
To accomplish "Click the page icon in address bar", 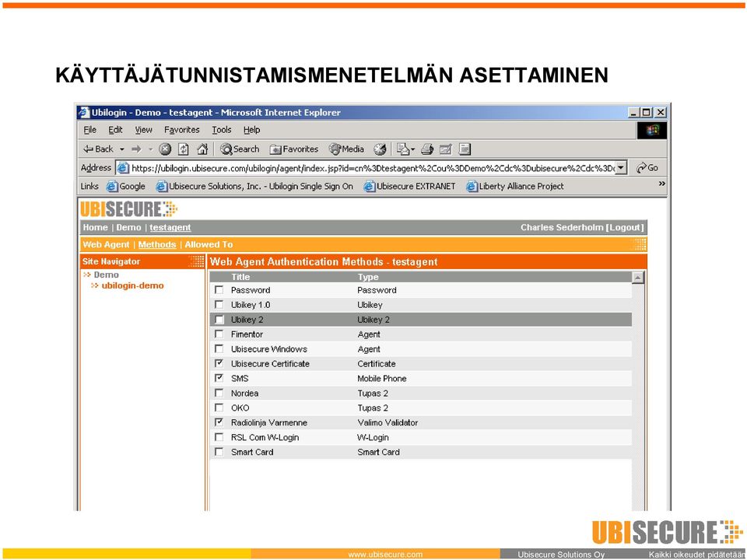I will point(123,168).
